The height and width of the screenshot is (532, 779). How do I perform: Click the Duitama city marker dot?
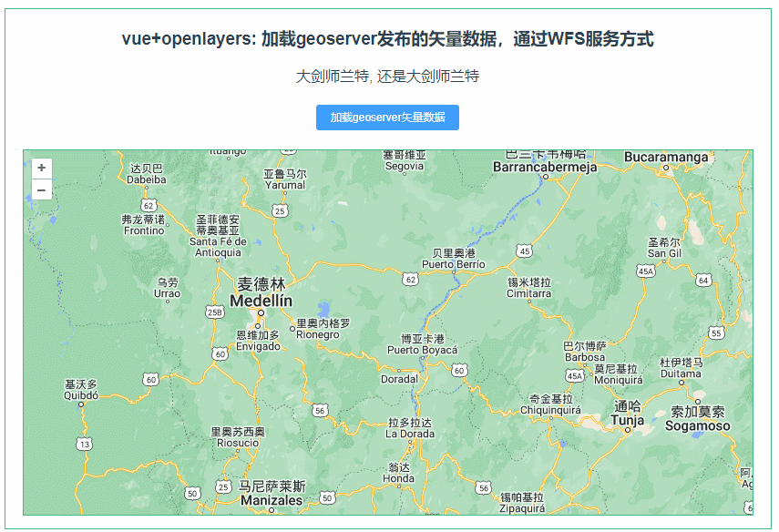[x=682, y=383]
